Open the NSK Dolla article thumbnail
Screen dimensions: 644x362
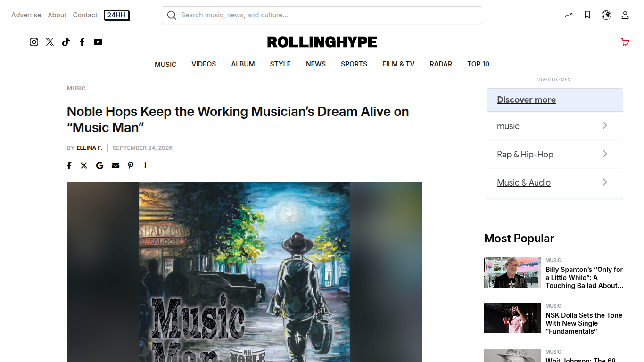pos(512,318)
